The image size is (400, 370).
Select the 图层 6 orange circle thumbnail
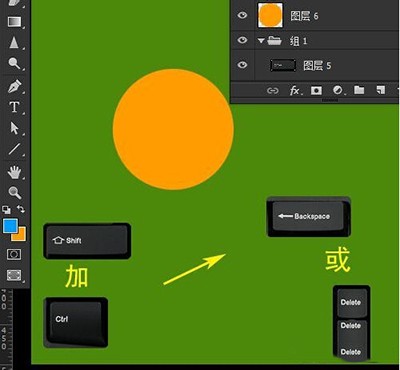(x=270, y=15)
